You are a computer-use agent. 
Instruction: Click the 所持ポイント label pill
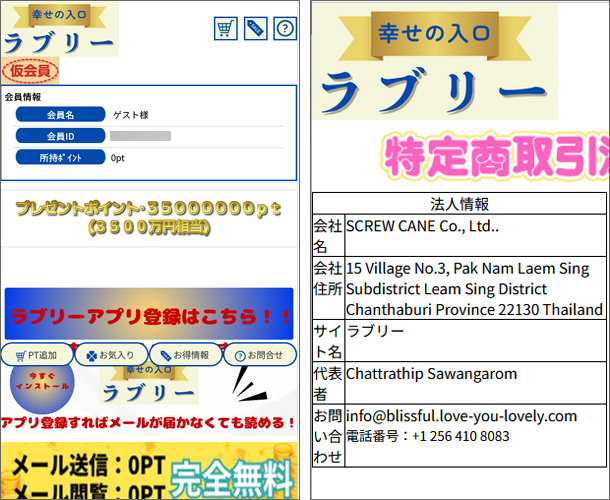(x=60, y=157)
